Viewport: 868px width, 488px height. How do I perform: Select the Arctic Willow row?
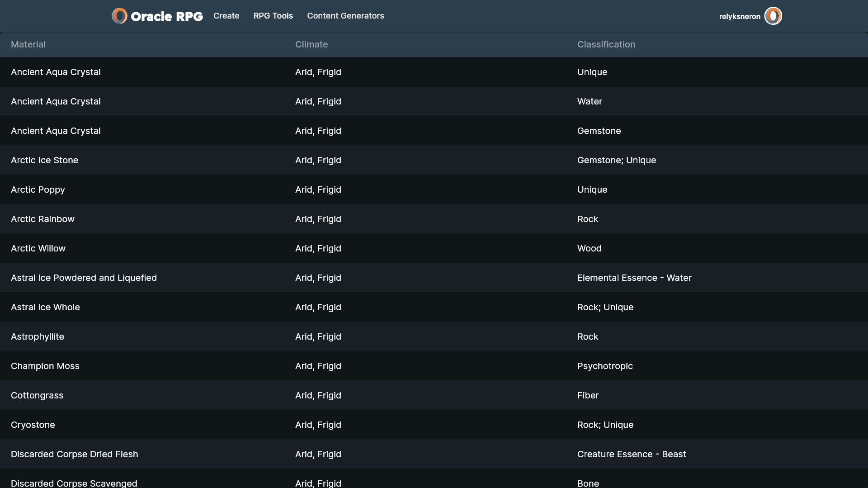(38, 248)
